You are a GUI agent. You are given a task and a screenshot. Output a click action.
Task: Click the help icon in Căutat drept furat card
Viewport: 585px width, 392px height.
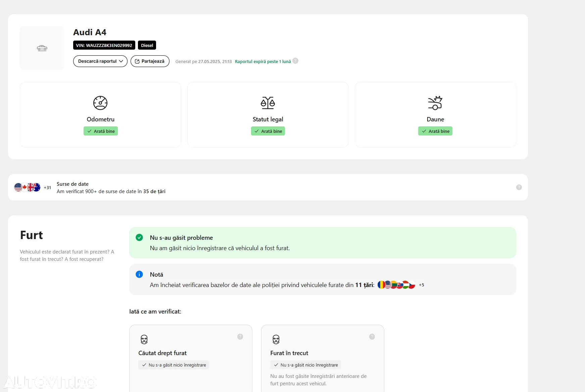coord(240,337)
